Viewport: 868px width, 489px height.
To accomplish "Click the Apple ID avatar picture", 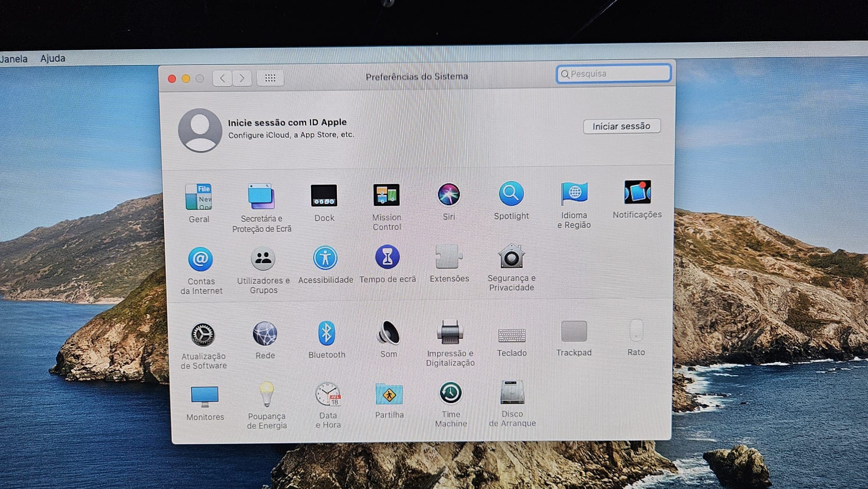I will point(200,130).
